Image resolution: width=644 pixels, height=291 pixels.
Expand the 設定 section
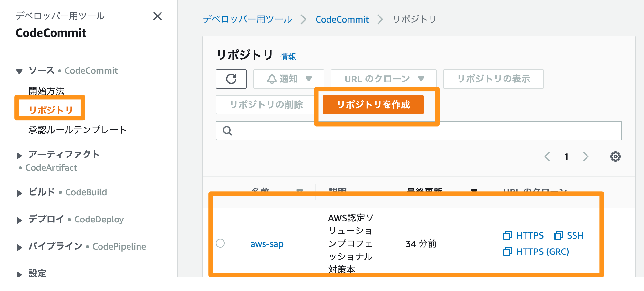click(x=19, y=275)
